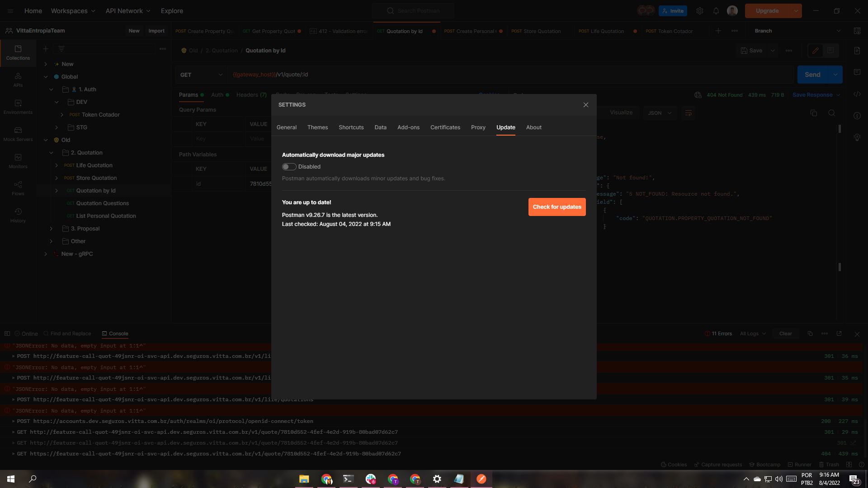The height and width of the screenshot is (488, 868).
Task: Collapse the Old collection
Action: [x=45, y=140]
